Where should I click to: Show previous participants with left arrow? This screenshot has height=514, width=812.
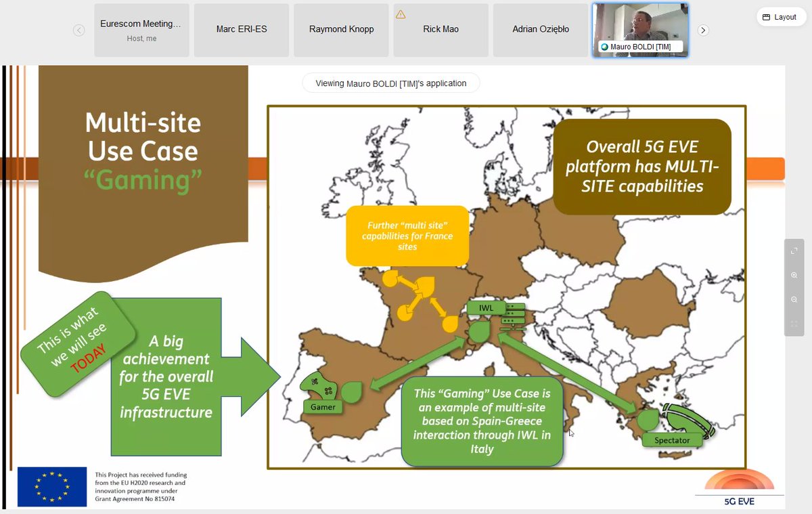[79, 30]
